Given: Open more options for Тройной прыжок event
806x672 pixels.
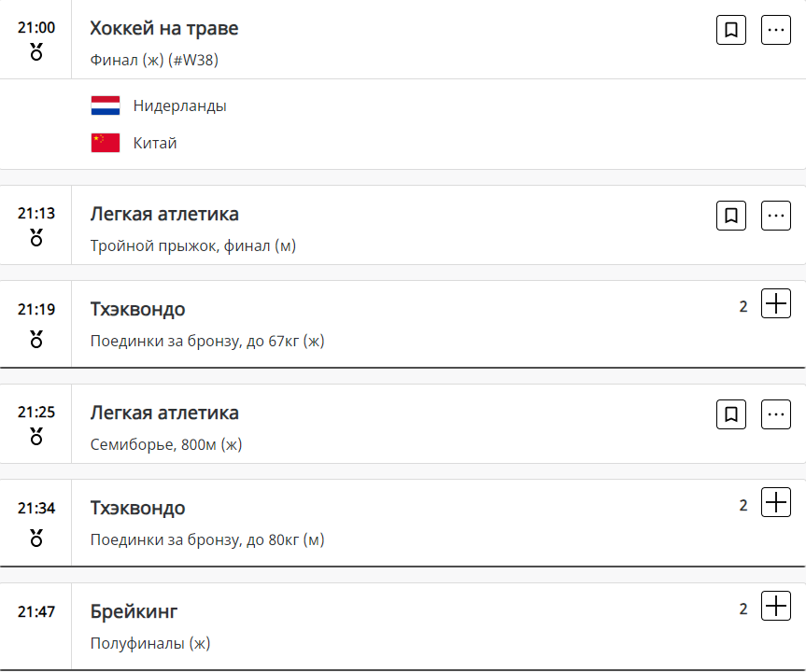Looking at the screenshot, I should point(776,216).
